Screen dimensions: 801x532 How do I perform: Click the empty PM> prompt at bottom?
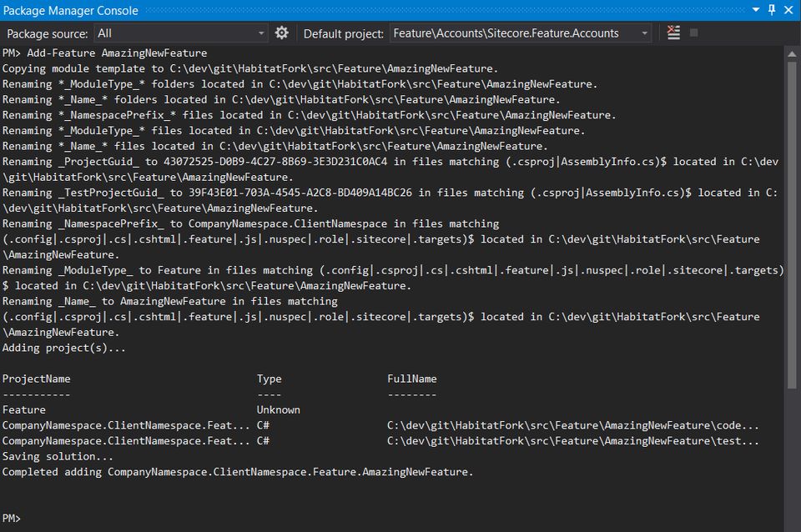tap(11, 518)
